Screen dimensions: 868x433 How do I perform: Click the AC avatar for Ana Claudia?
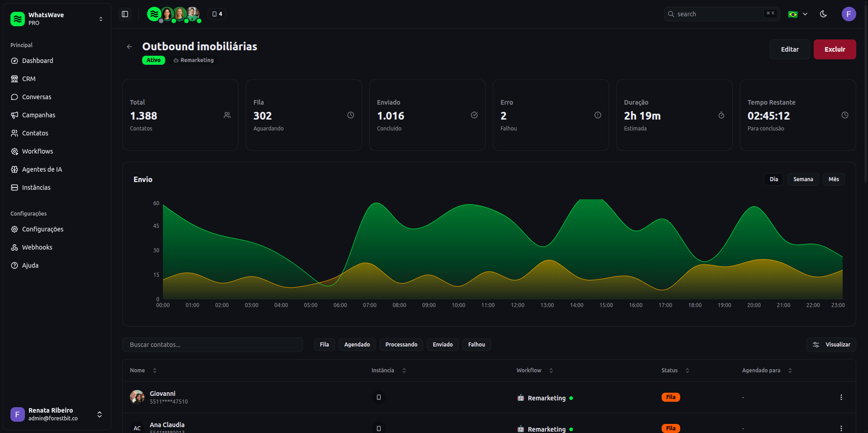coord(137,428)
